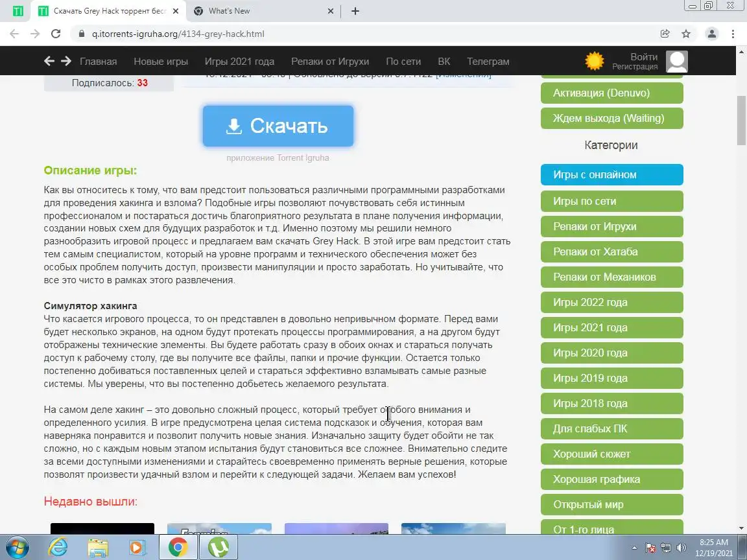Click the Подписалось: 33 subscriber counter
Viewport: 747px width, 560px height.
110,83
